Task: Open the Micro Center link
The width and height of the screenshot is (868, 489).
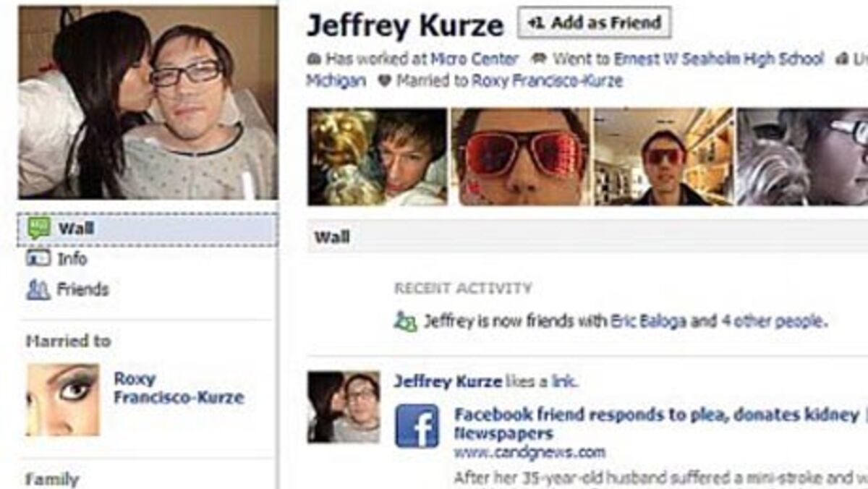Action: click(x=475, y=59)
